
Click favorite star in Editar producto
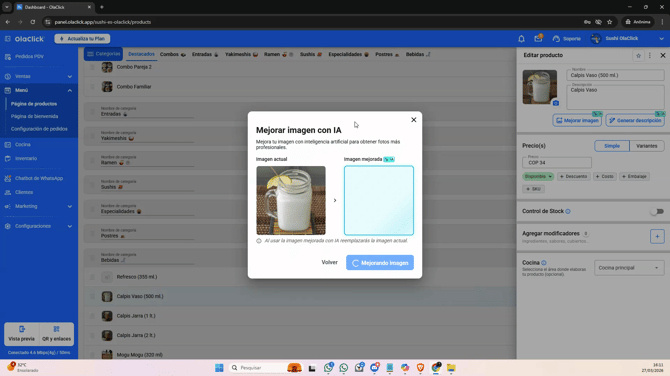tap(638, 56)
